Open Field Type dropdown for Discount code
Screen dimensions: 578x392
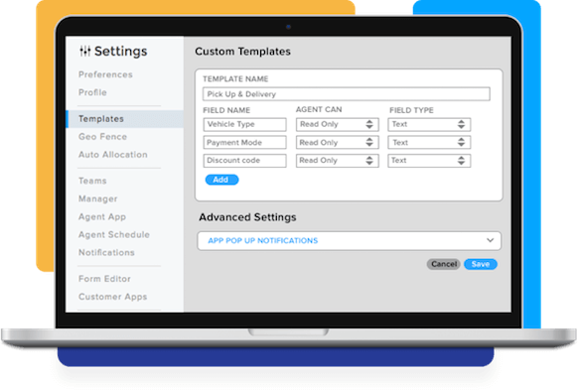pyautogui.click(x=429, y=161)
